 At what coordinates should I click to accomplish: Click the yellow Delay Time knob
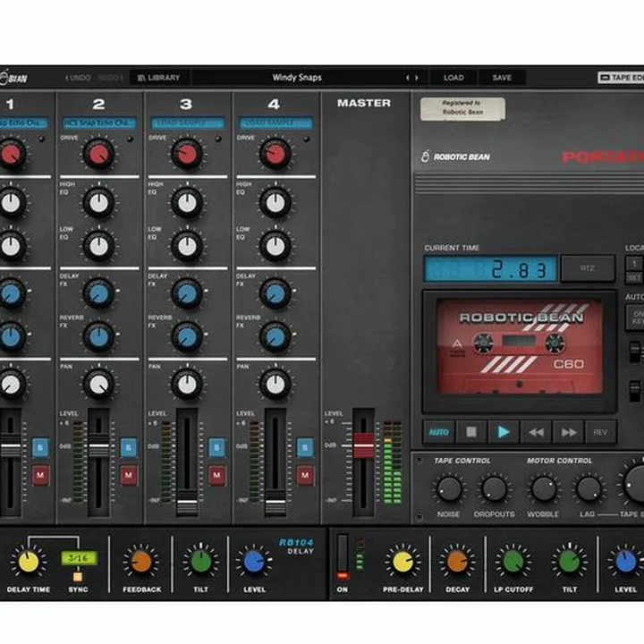click(x=29, y=562)
